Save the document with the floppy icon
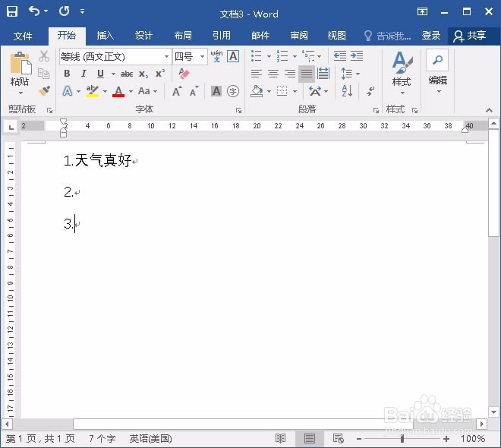This screenshot has height=448, width=501. pos(12,11)
